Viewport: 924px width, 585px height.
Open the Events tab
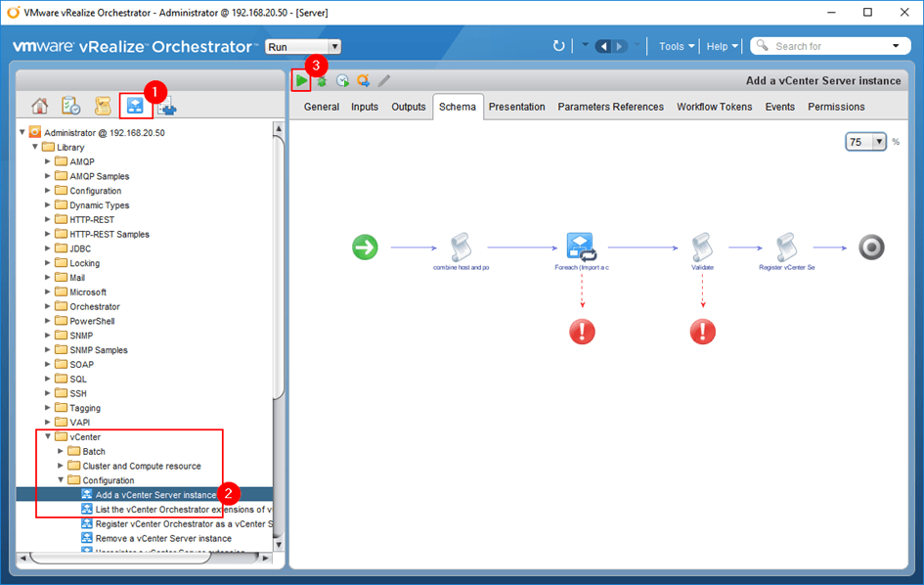(779, 107)
